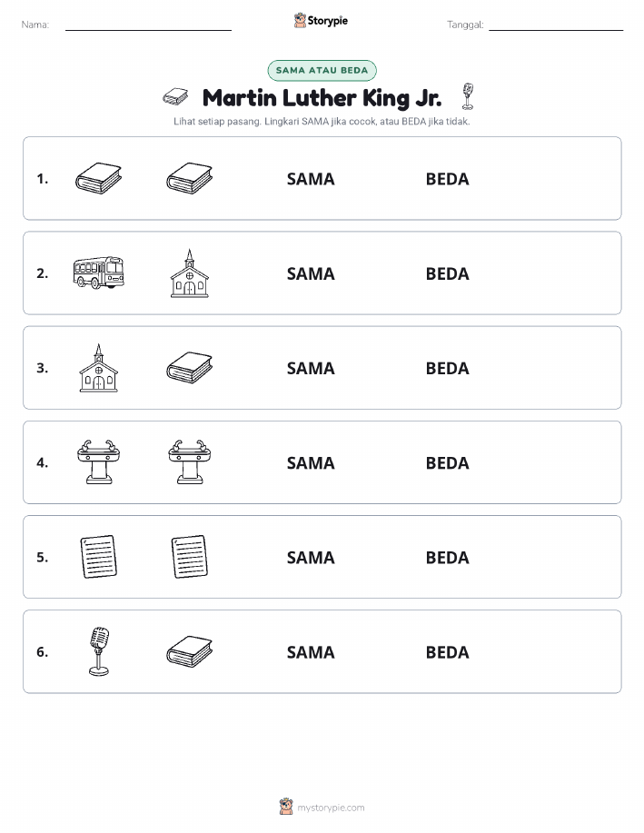Click the bus icon in row 2
The height and width of the screenshot is (833, 644).
tap(98, 273)
